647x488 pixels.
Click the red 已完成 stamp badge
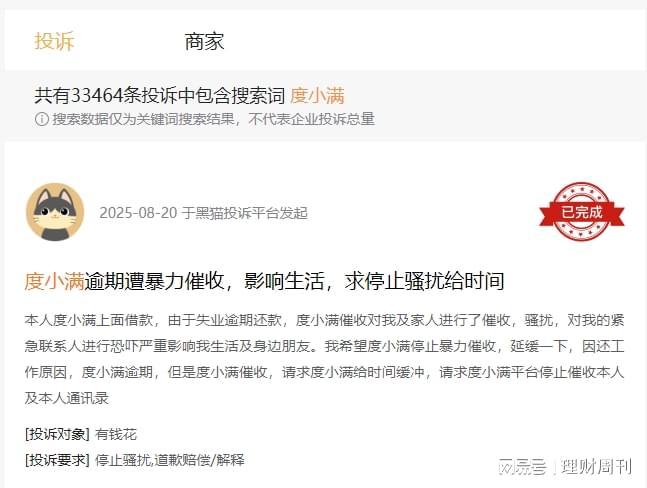click(x=581, y=212)
